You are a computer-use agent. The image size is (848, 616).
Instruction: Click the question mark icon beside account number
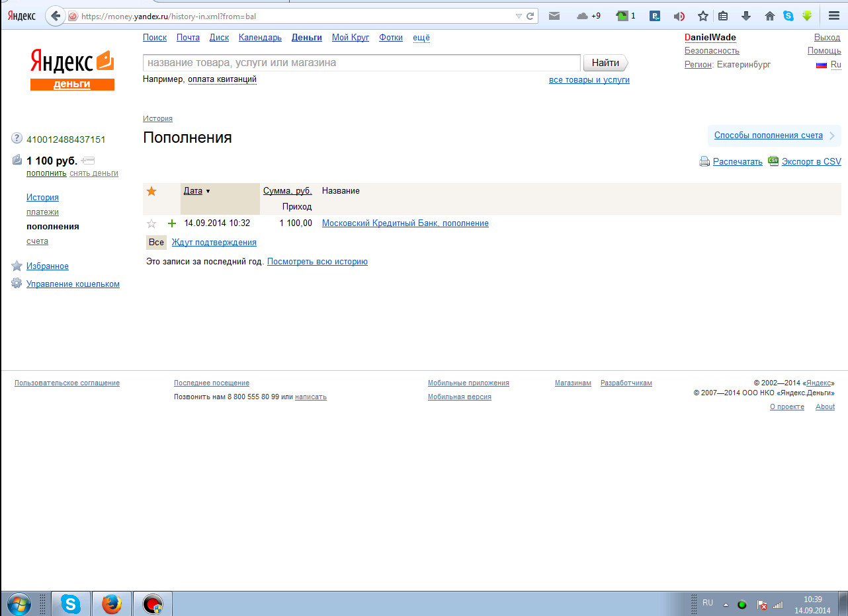[x=17, y=139]
